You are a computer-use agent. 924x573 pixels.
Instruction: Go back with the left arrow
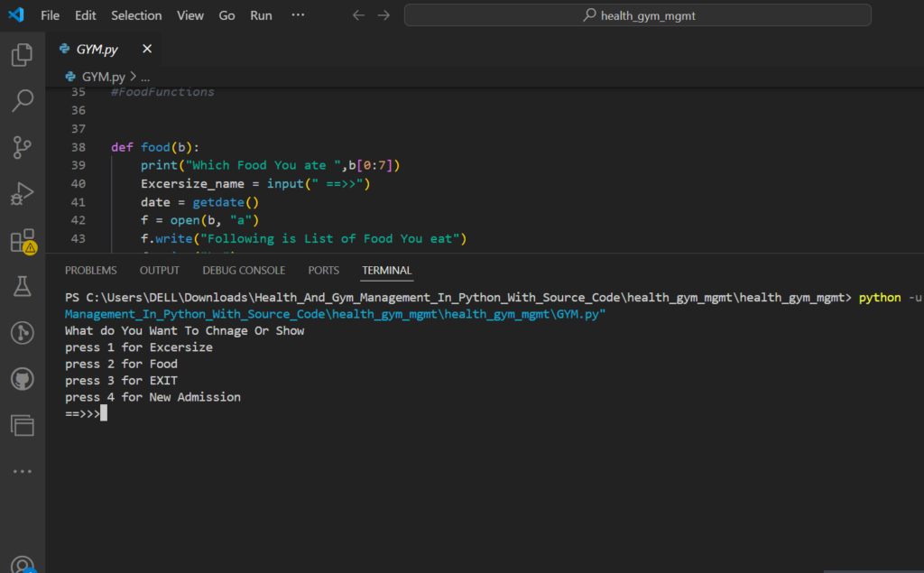coord(358,15)
